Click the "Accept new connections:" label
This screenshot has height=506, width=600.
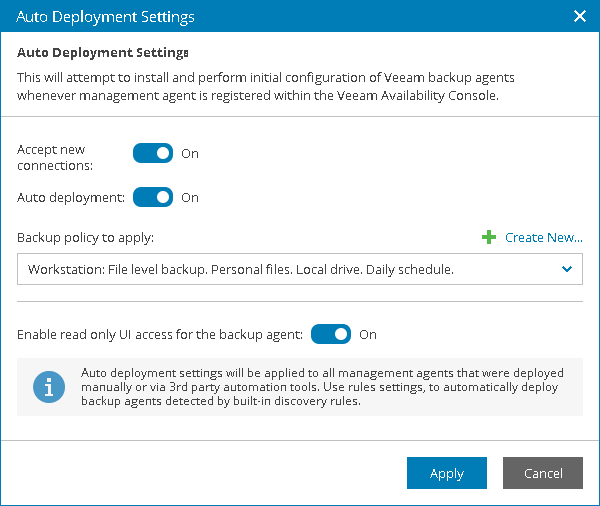click(x=55, y=157)
